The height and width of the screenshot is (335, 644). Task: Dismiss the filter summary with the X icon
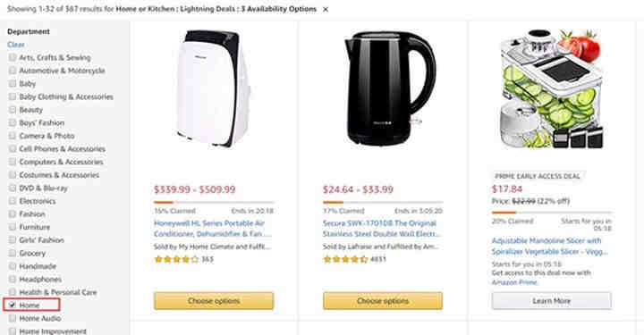326,10
